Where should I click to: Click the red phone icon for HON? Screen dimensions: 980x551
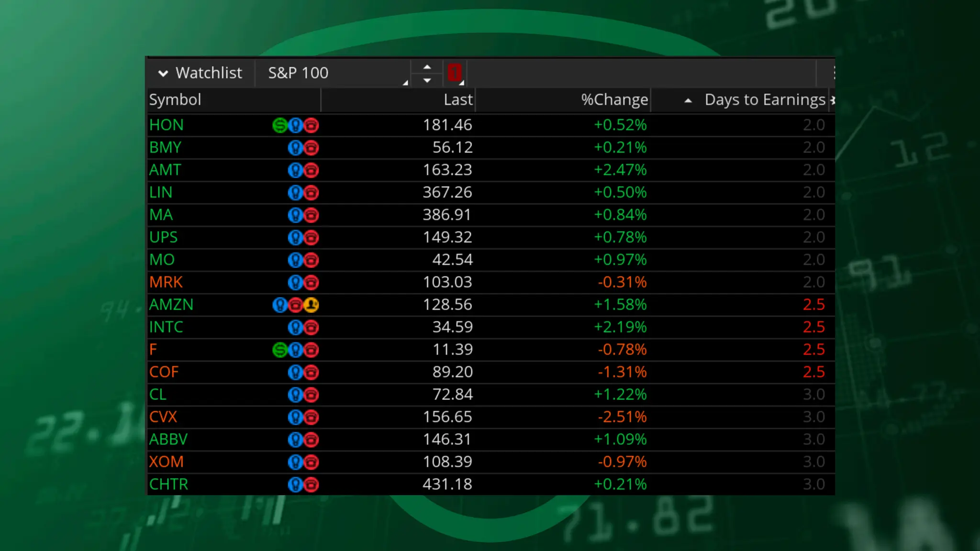click(x=311, y=125)
